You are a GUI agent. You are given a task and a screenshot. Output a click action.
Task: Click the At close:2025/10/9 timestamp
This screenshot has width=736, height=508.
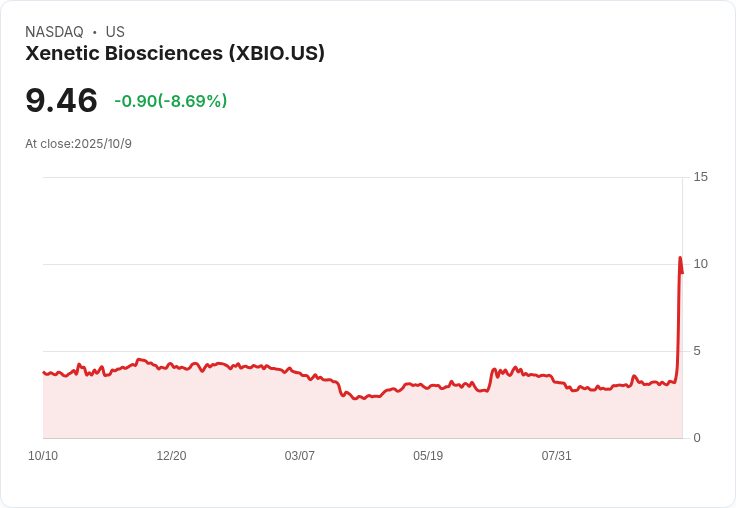(78, 144)
